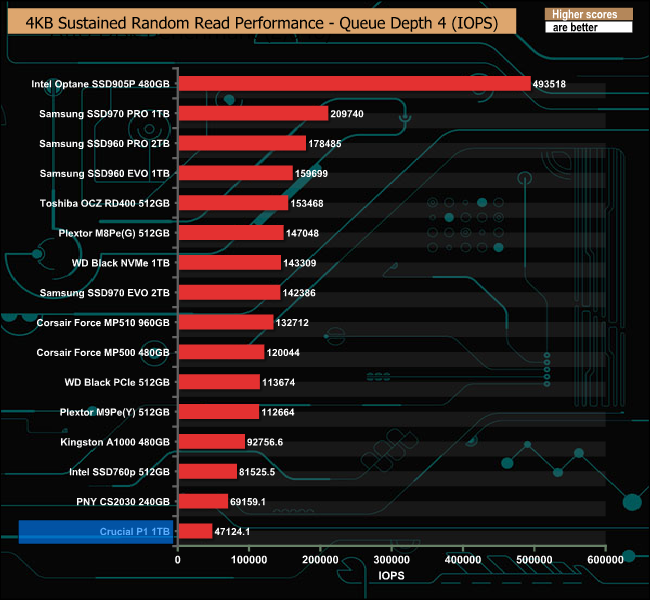650x600 pixels.
Task: Select the 'WD Black PCIe 512GB' label
Action: coord(117,382)
